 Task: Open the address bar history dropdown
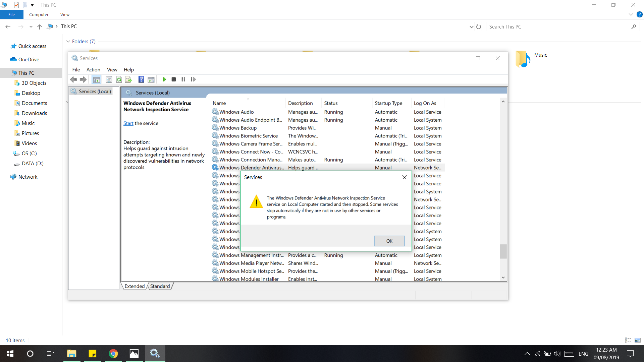pos(471,27)
